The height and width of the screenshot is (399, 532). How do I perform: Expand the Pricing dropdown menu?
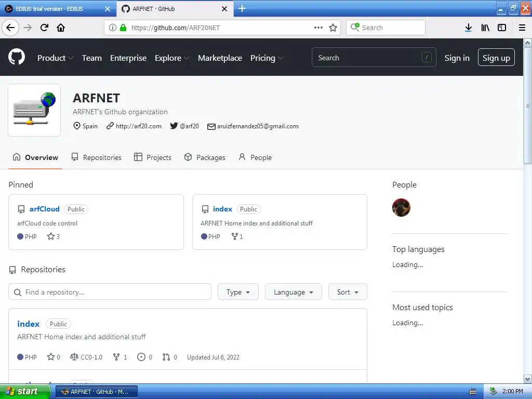pyautogui.click(x=267, y=58)
